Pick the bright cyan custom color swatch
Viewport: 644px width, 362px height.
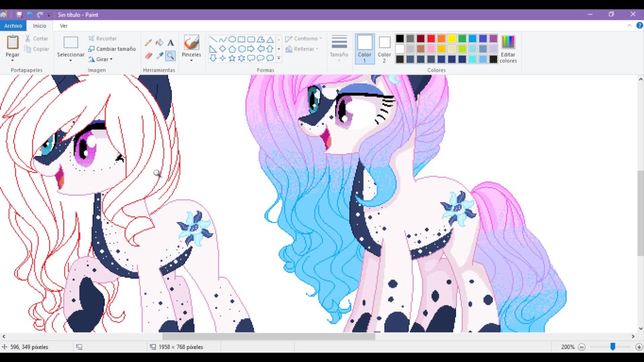(472, 59)
